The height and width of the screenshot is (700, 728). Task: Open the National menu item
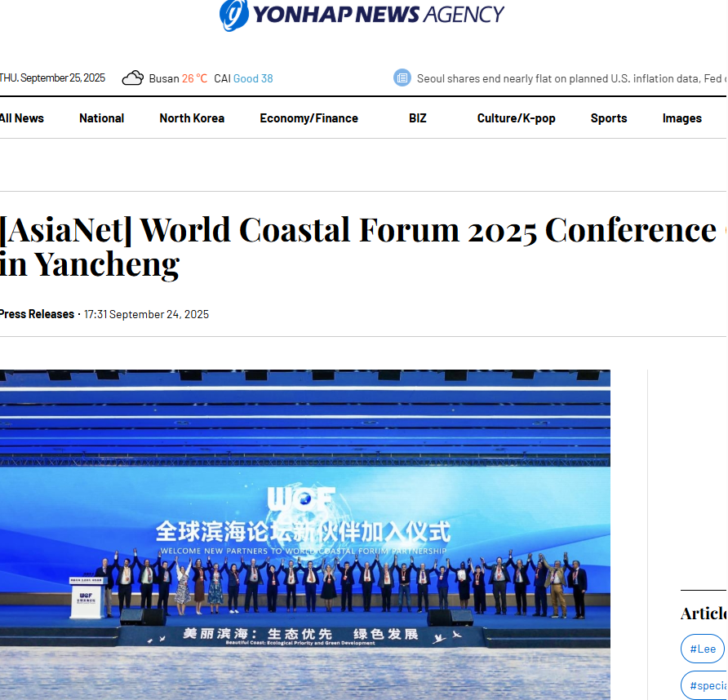(x=101, y=118)
